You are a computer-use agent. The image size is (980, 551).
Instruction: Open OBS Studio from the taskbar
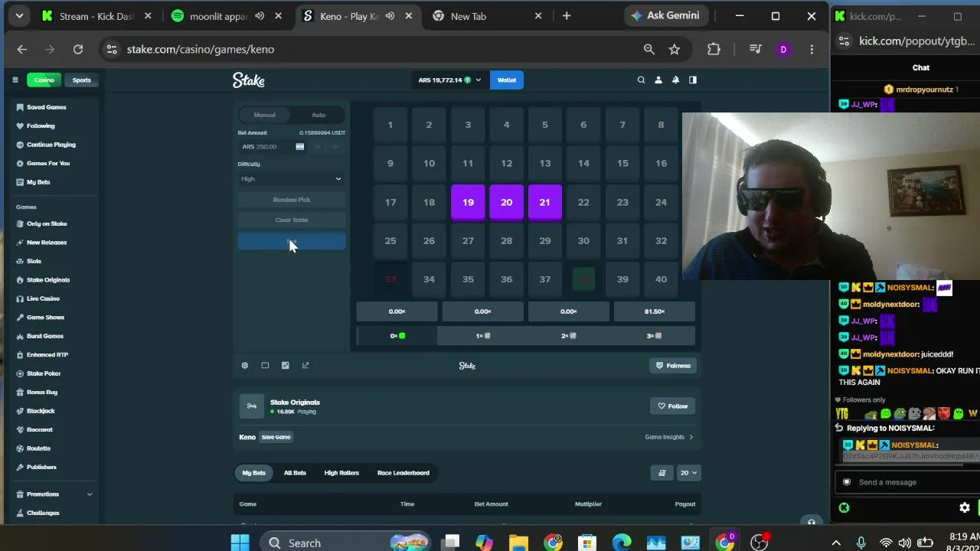tap(759, 543)
